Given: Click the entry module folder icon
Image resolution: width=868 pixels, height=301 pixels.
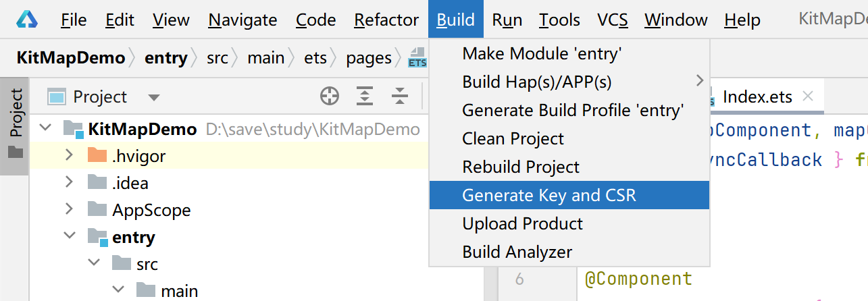Looking at the screenshot, I should pos(97,238).
